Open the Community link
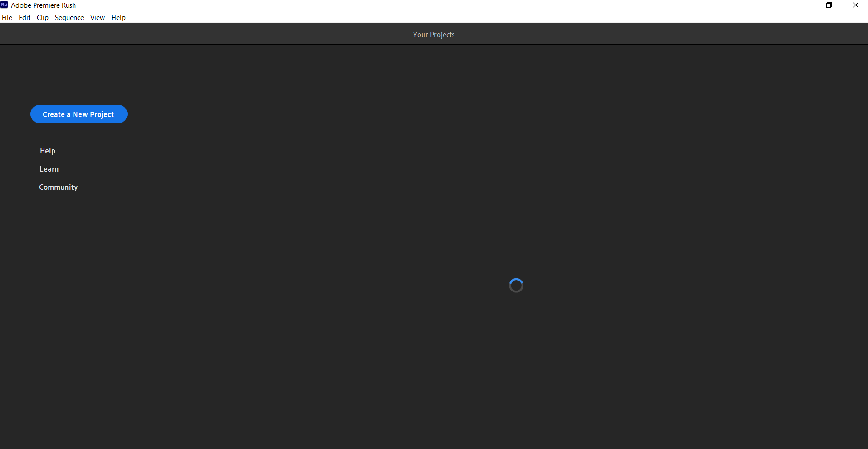The image size is (868, 449). (x=59, y=187)
